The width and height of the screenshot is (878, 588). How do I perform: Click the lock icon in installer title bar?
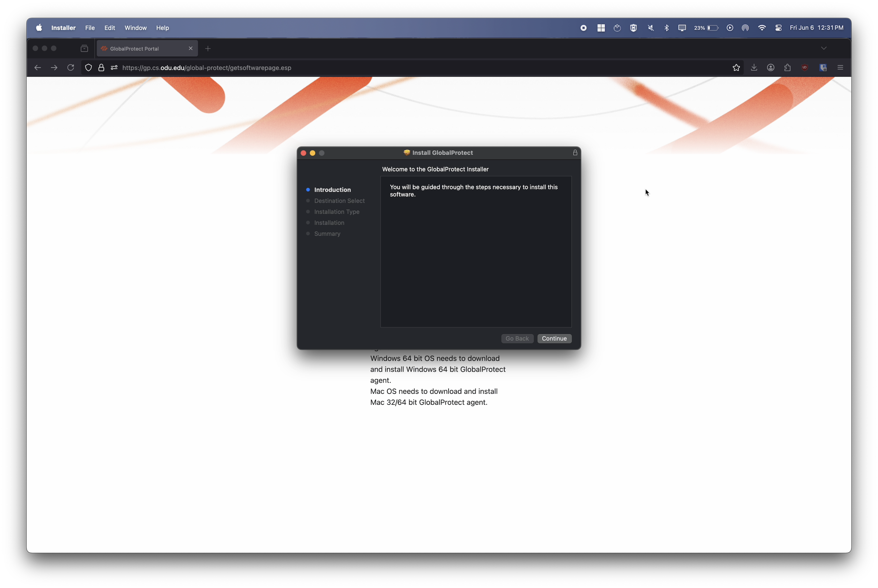(575, 153)
